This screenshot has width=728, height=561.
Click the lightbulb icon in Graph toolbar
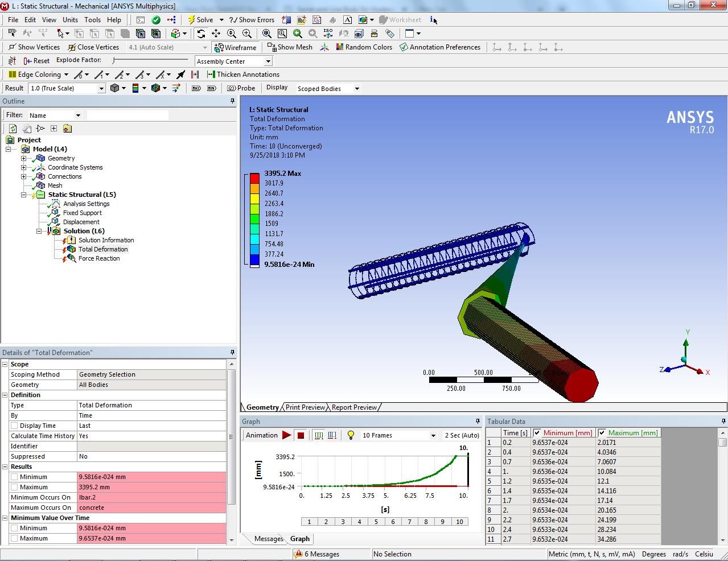[351, 435]
